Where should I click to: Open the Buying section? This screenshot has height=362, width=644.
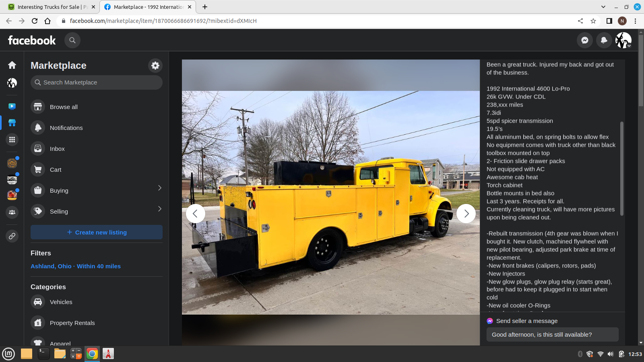coord(97,190)
